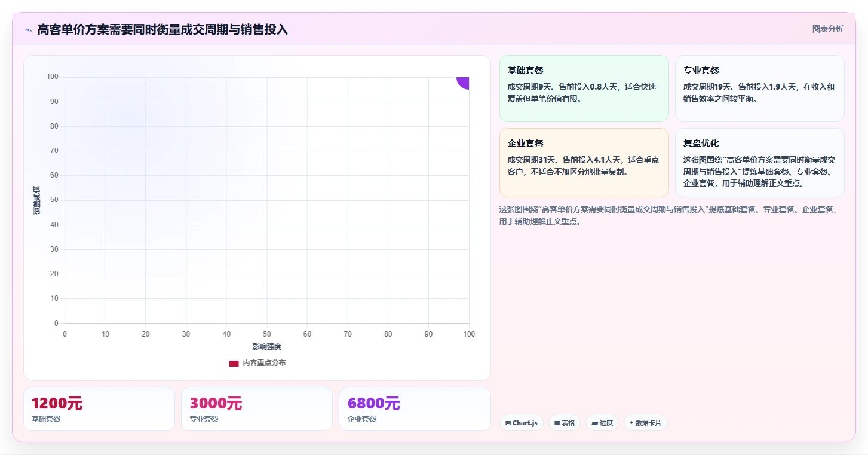
Task: Click the 专业套餐 label under 3000元
Action: 204,419
